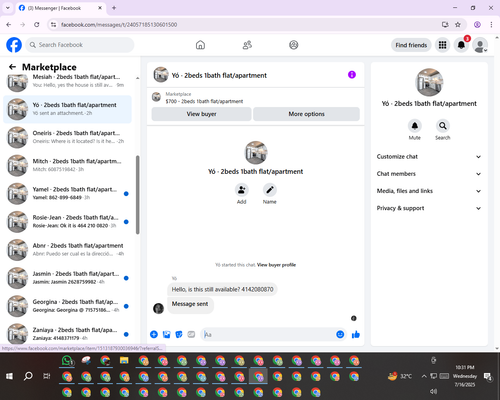The image size is (500, 400).
Task: Open the Home feed icon
Action: pos(200,45)
